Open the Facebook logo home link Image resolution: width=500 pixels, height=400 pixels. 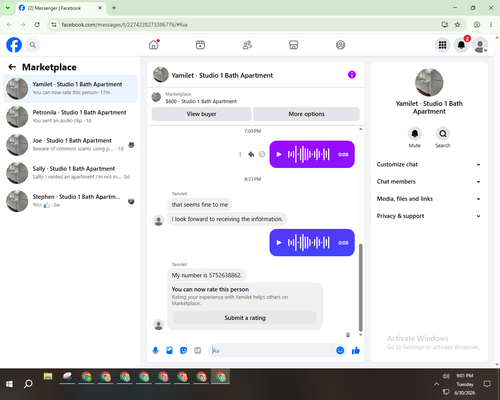14,45
